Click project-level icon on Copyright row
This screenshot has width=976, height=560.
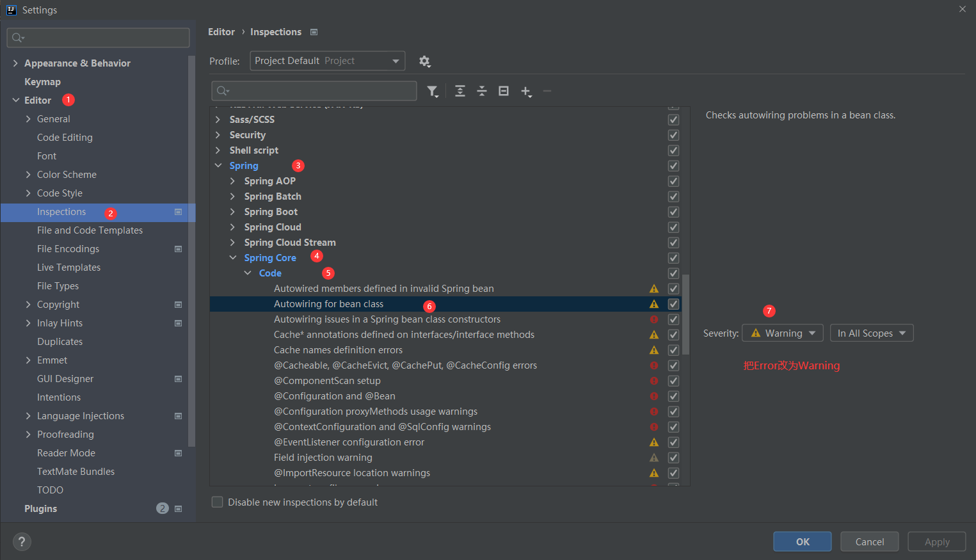pyautogui.click(x=179, y=305)
